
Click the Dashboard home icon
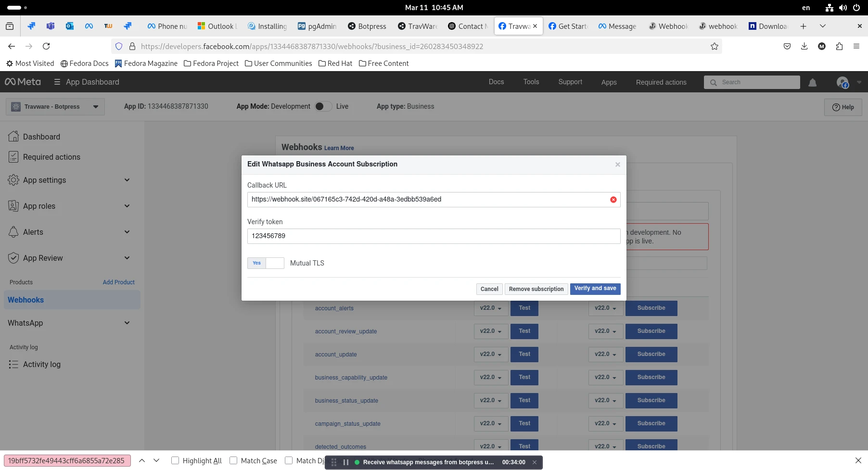(13, 136)
